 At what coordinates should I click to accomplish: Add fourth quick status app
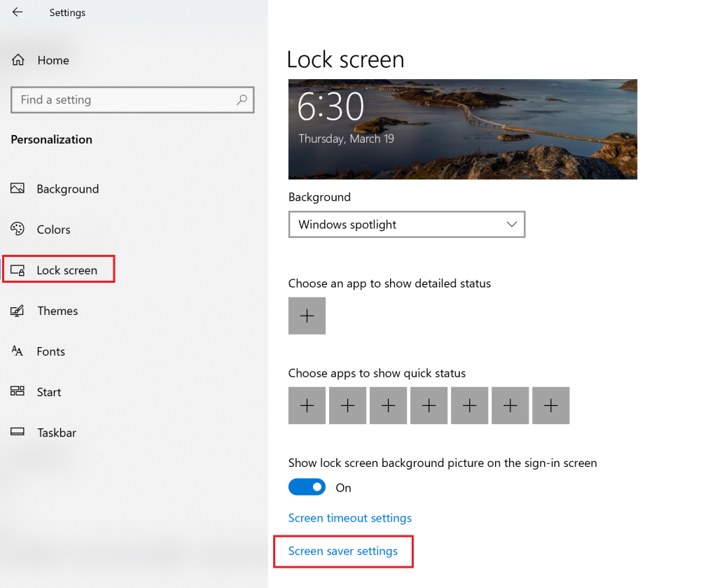429,405
